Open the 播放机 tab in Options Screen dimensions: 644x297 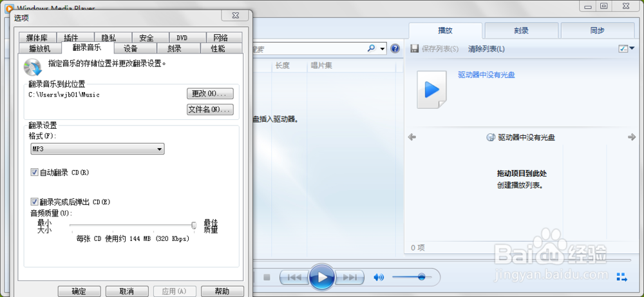pyautogui.click(x=40, y=48)
